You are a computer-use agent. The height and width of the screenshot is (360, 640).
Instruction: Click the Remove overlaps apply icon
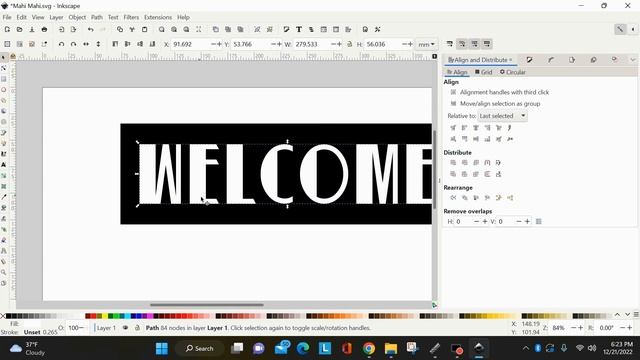click(539, 221)
